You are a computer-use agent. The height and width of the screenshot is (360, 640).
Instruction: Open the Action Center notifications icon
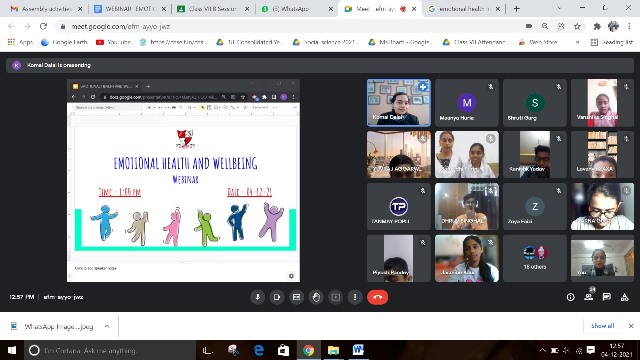click(x=591, y=350)
